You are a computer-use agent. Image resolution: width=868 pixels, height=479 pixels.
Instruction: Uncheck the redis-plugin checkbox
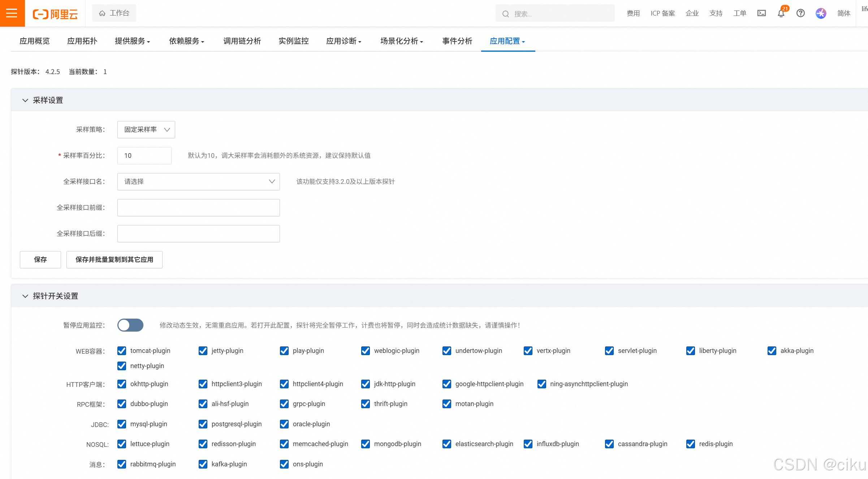691,444
